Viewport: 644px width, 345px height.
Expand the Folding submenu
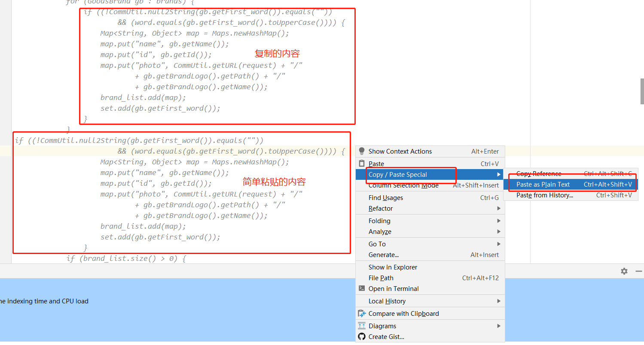click(x=379, y=221)
